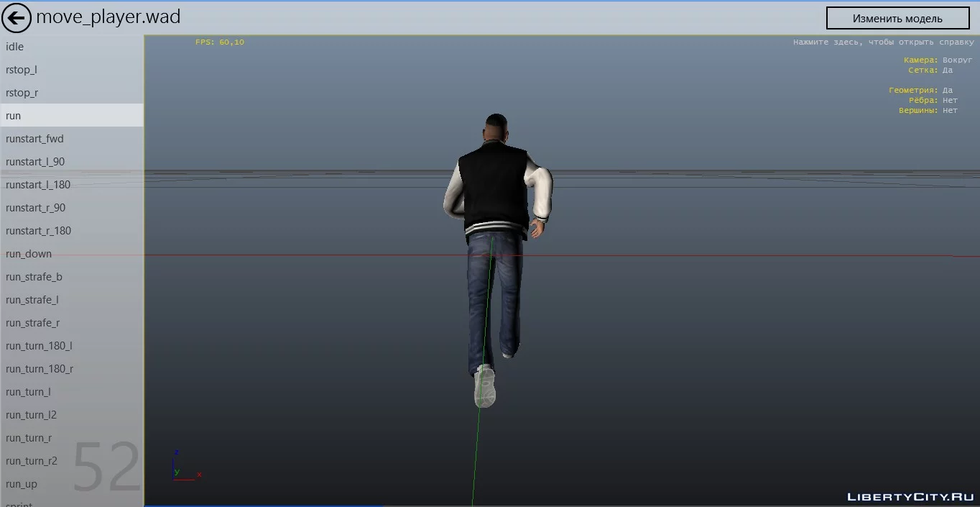Toggle the Сетка grid setting
This screenshot has height=507, width=980.
[930, 70]
